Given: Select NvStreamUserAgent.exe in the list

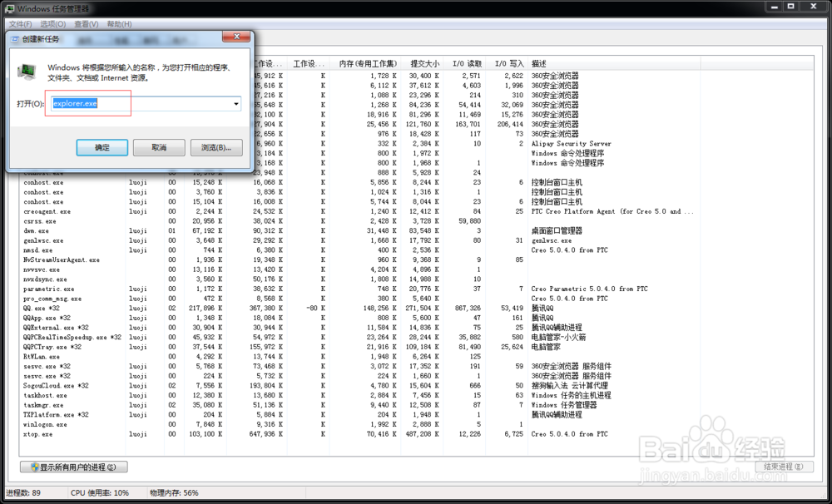Looking at the screenshot, I should 61,260.
